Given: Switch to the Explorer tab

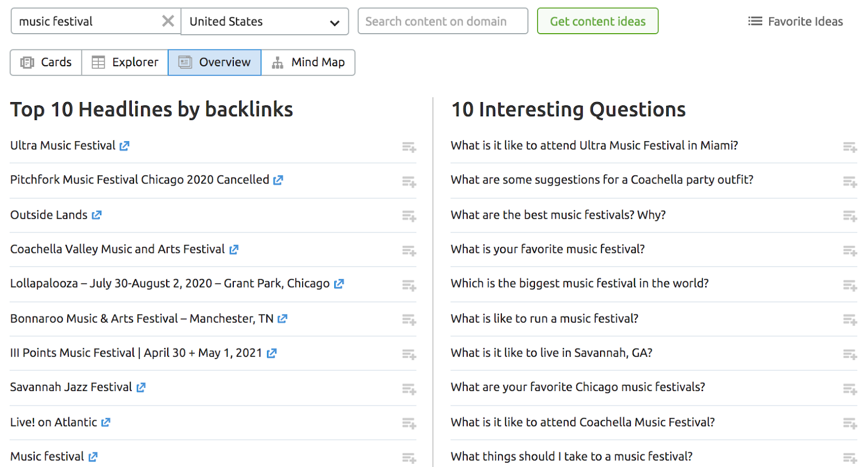Looking at the screenshot, I should pos(125,62).
